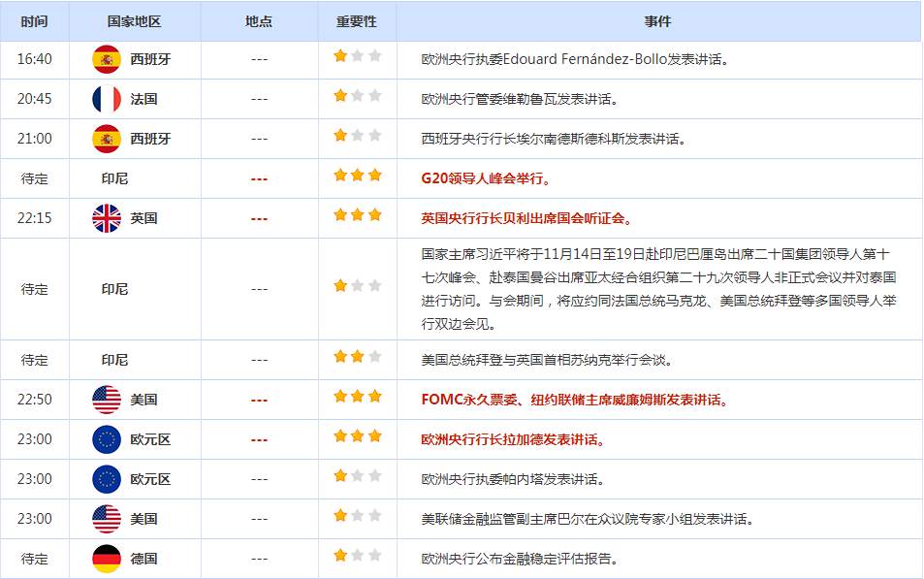Select 欧洲央行管委维勒鲁瓦发表讲话 text
The height and width of the screenshot is (579, 924).
click(520, 99)
